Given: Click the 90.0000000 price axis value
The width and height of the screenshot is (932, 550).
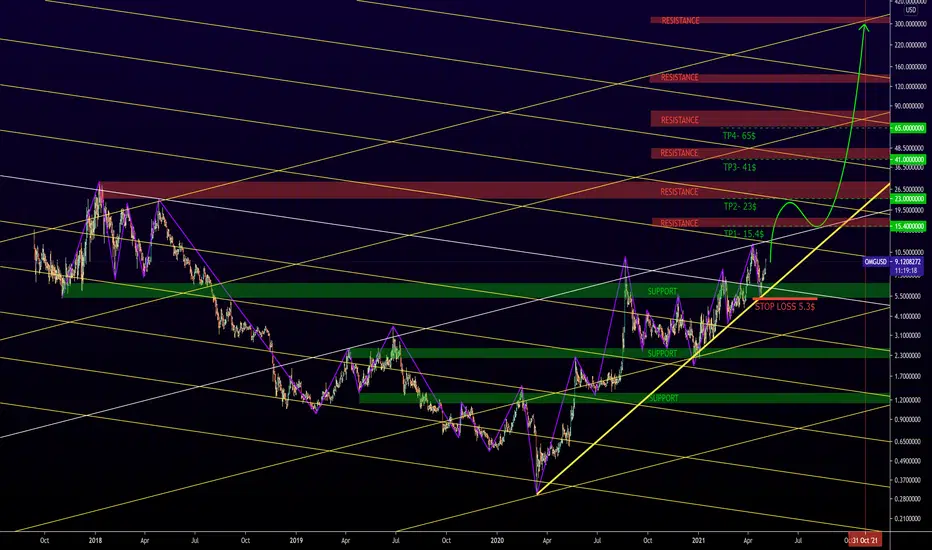Looking at the screenshot, I should [x=911, y=106].
